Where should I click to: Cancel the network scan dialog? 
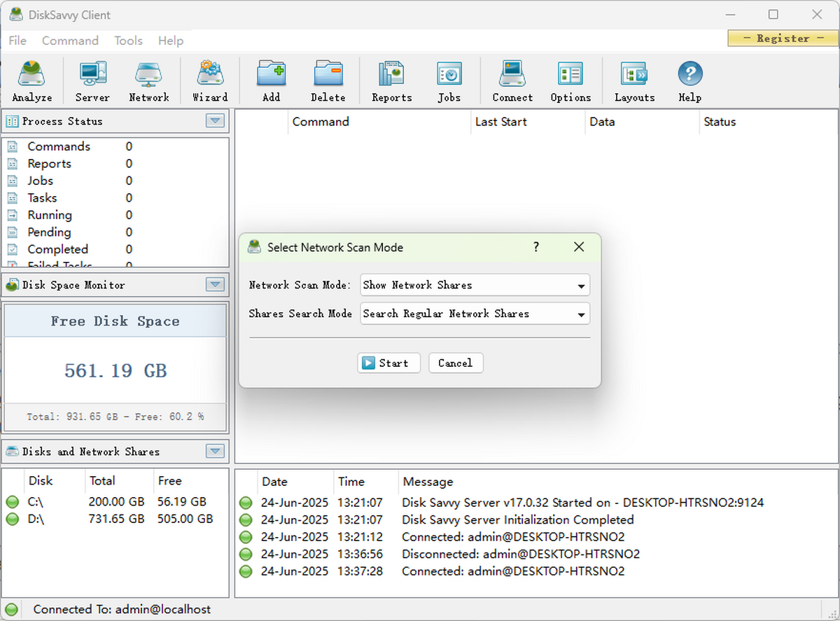(x=456, y=363)
